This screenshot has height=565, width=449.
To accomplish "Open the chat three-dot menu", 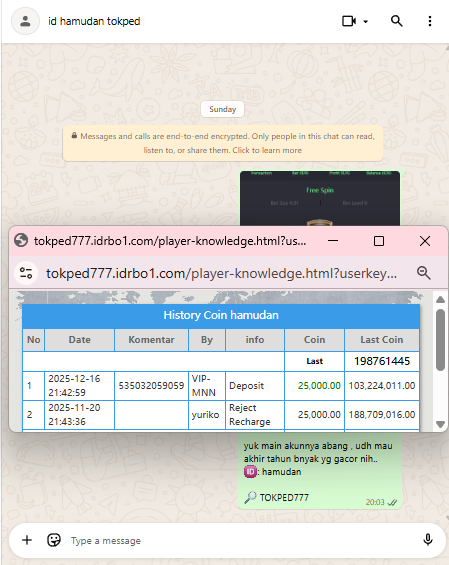I will tap(430, 21).
